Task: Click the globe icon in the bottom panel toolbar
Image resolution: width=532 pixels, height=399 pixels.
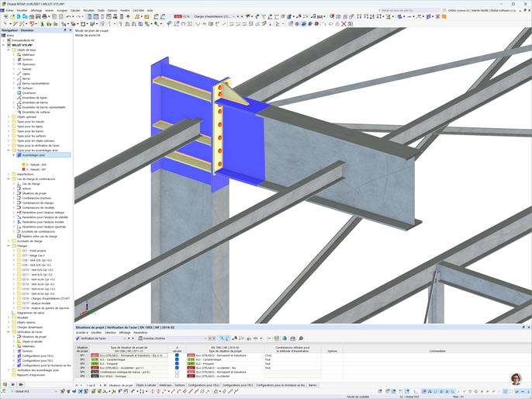Action: 285,338
